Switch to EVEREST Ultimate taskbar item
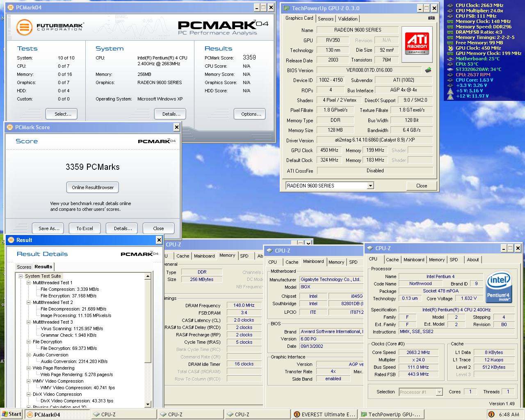 tap(324, 414)
